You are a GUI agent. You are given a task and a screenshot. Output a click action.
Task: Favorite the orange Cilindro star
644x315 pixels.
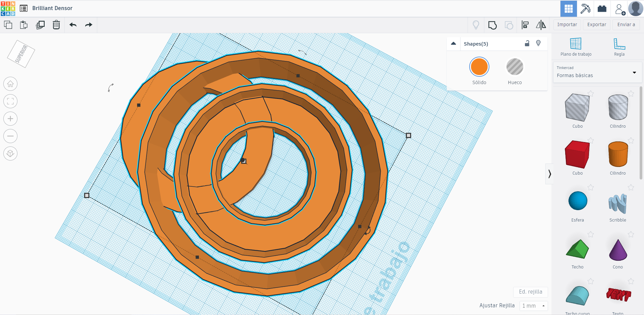[x=631, y=140]
